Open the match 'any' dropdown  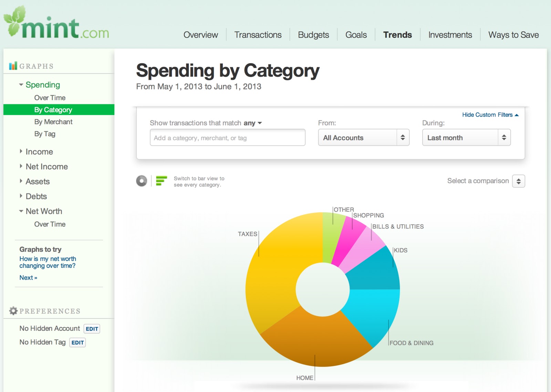pyautogui.click(x=252, y=123)
